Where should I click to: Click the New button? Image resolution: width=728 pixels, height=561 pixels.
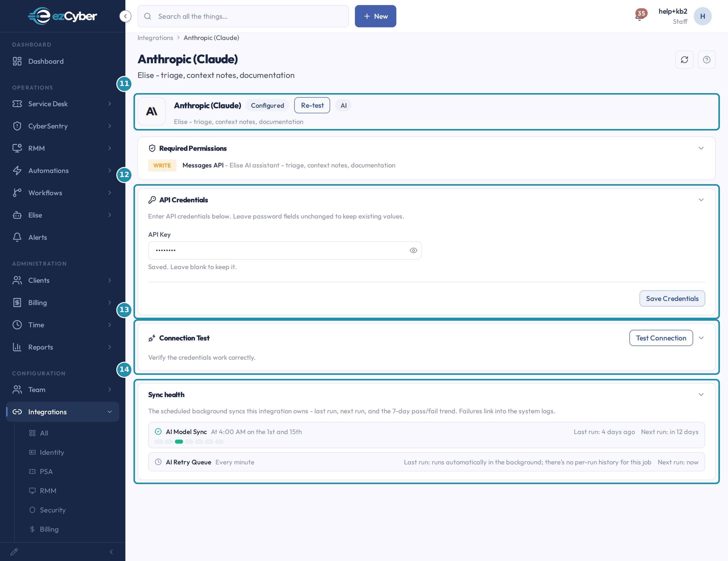pos(375,16)
